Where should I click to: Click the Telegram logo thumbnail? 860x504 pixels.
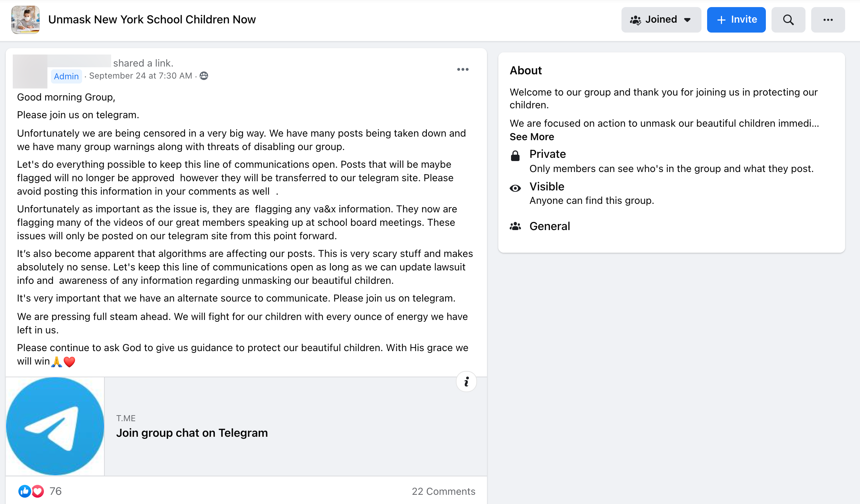coord(55,426)
